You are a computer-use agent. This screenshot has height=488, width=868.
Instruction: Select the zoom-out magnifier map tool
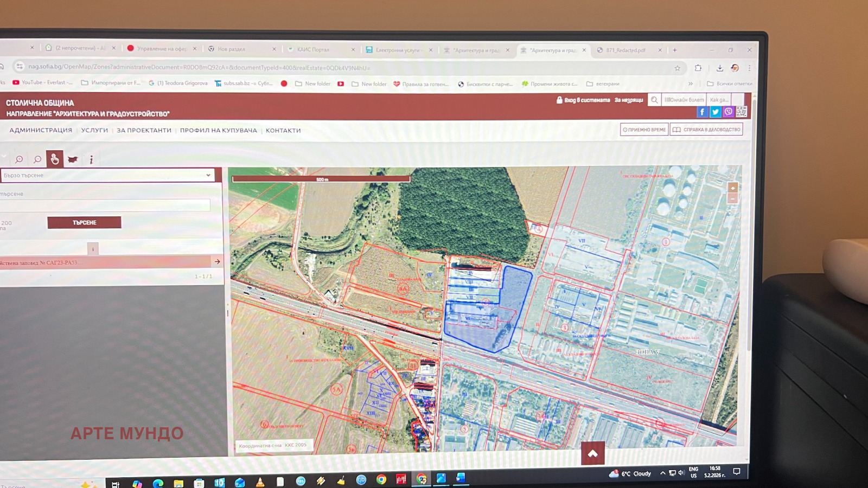coord(37,159)
